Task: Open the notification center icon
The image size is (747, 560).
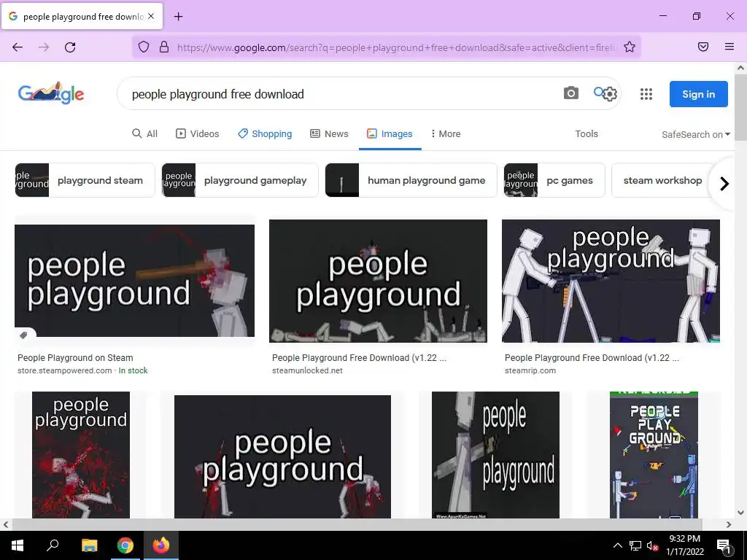Action: 724,546
